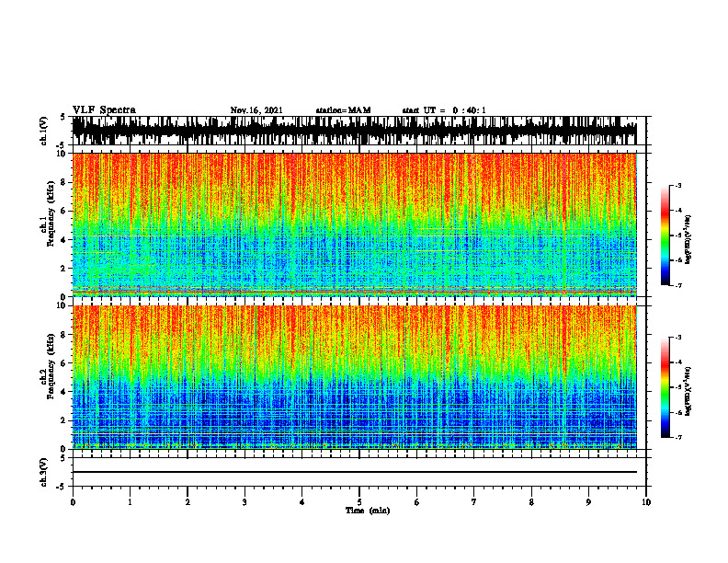Click the log(PSD) label beside ch.1 colorbar
728x563 pixels.
point(688,240)
